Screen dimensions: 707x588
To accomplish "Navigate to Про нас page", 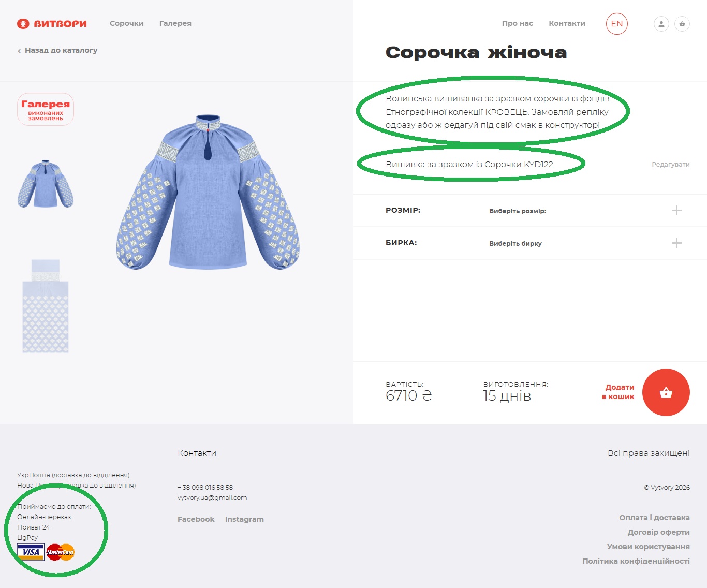I will (x=517, y=23).
